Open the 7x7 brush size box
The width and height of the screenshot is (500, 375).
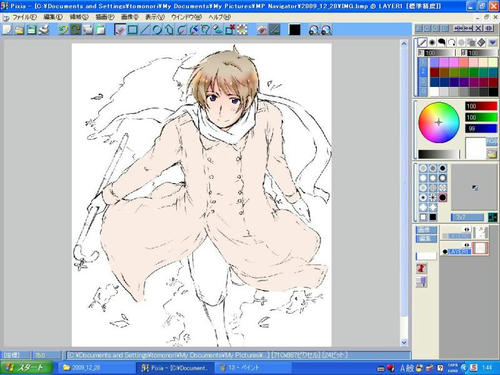pyautogui.click(x=467, y=217)
